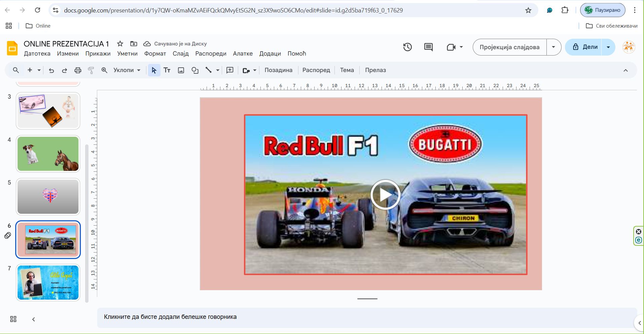Open the Слајд menu
The width and height of the screenshot is (644, 334).
180,54
